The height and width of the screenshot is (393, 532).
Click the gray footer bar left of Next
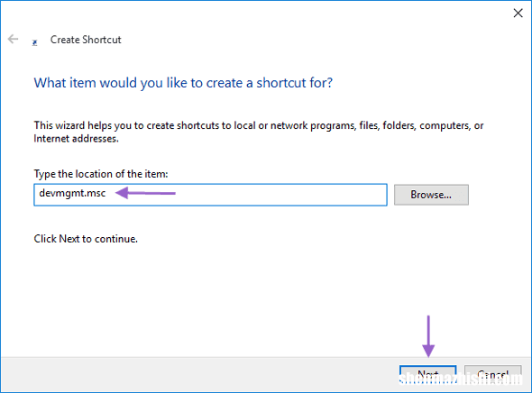[200, 375]
